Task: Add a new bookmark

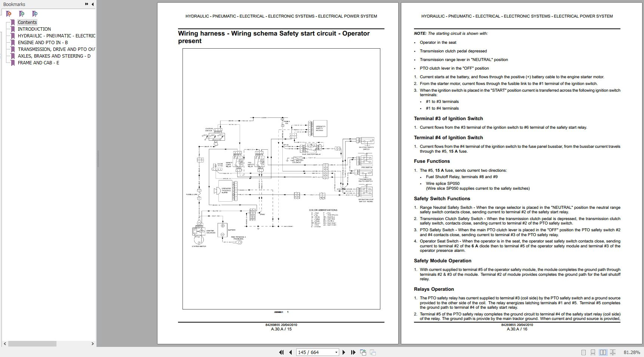Action: click(x=22, y=14)
